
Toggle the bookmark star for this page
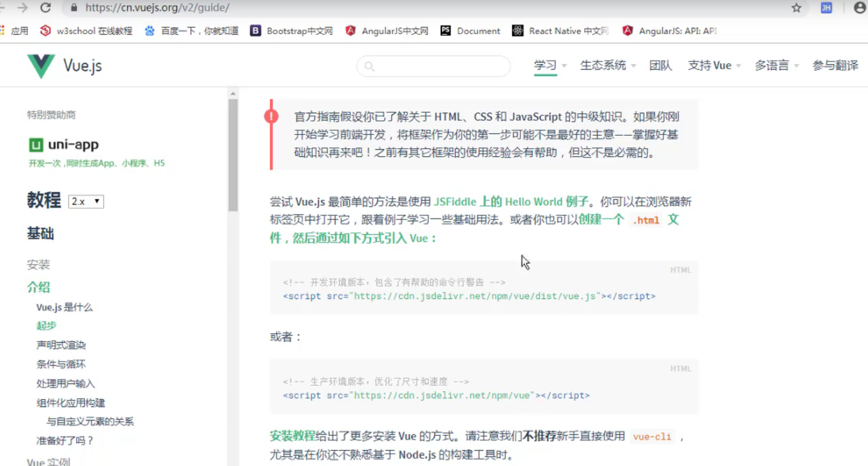tap(796, 8)
